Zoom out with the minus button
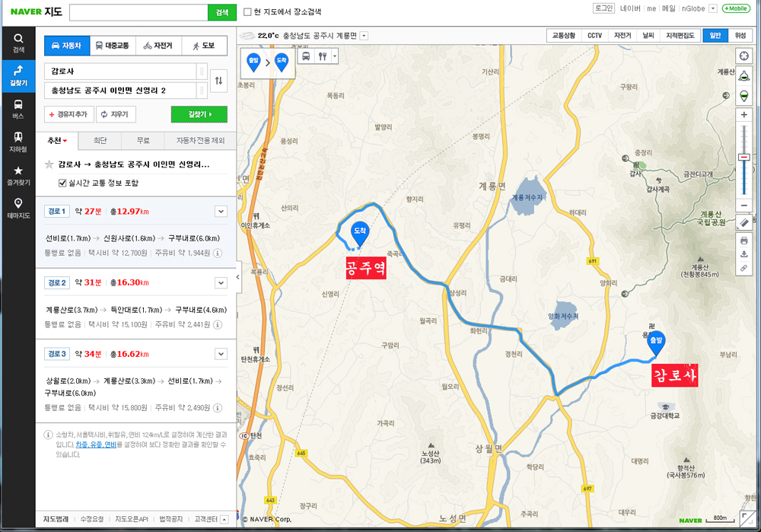The width and height of the screenshot is (761, 532). coord(743,205)
